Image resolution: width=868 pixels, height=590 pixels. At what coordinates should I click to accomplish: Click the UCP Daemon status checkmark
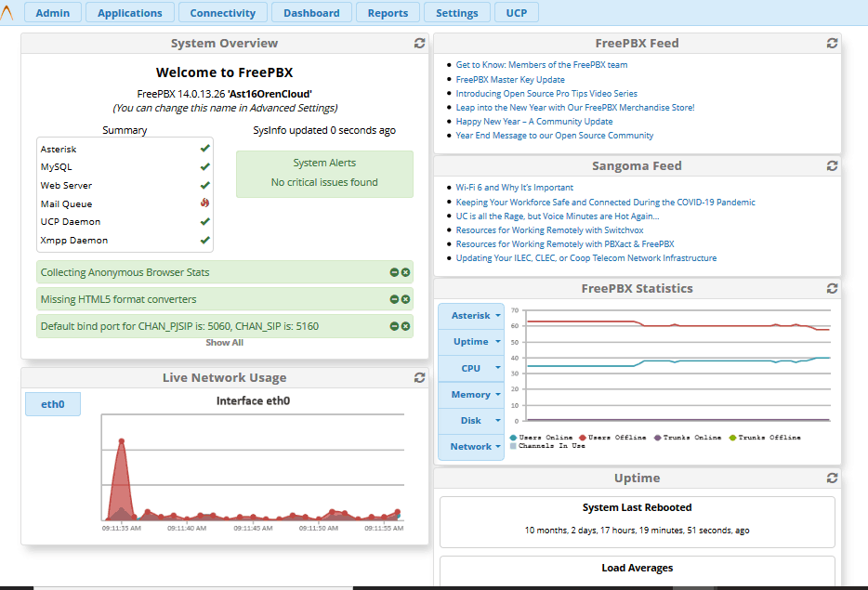[204, 221]
